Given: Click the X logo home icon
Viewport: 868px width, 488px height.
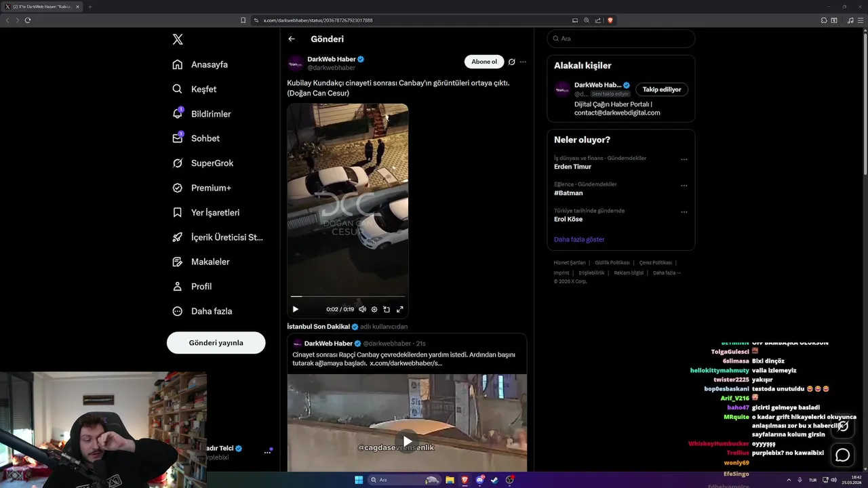Looking at the screenshot, I should point(178,39).
